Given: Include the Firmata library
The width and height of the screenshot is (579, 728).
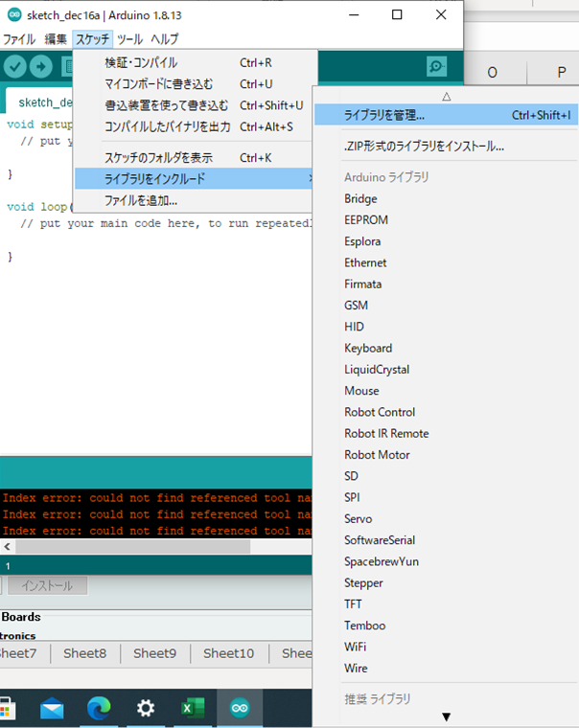Looking at the screenshot, I should pos(446,284).
